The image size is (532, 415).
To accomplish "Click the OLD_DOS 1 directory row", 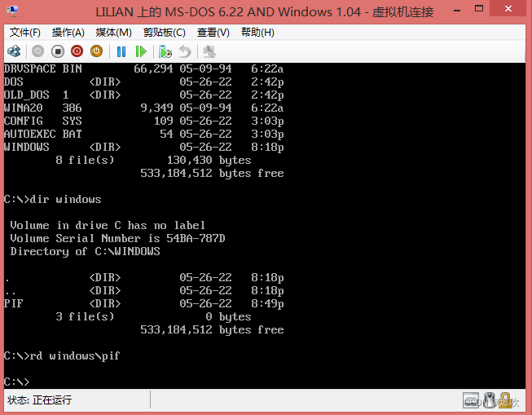I will pos(143,95).
